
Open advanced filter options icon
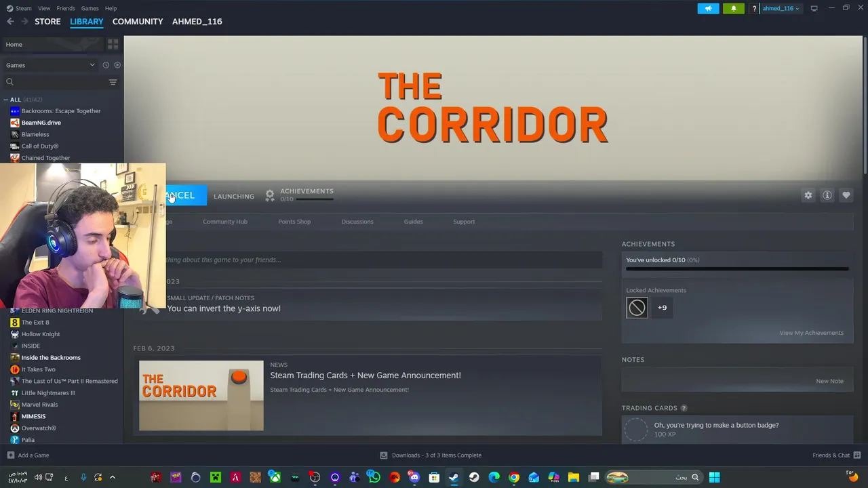pos(113,82)
